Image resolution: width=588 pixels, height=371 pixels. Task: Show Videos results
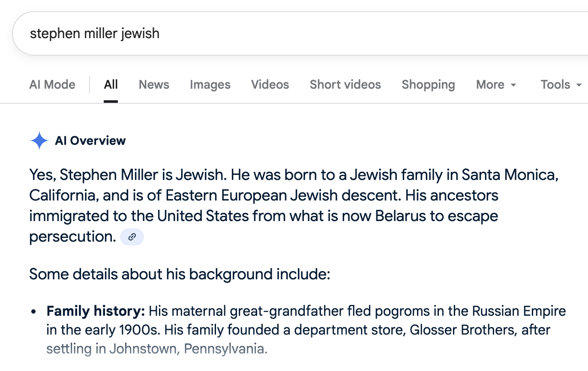click(270, 85)
